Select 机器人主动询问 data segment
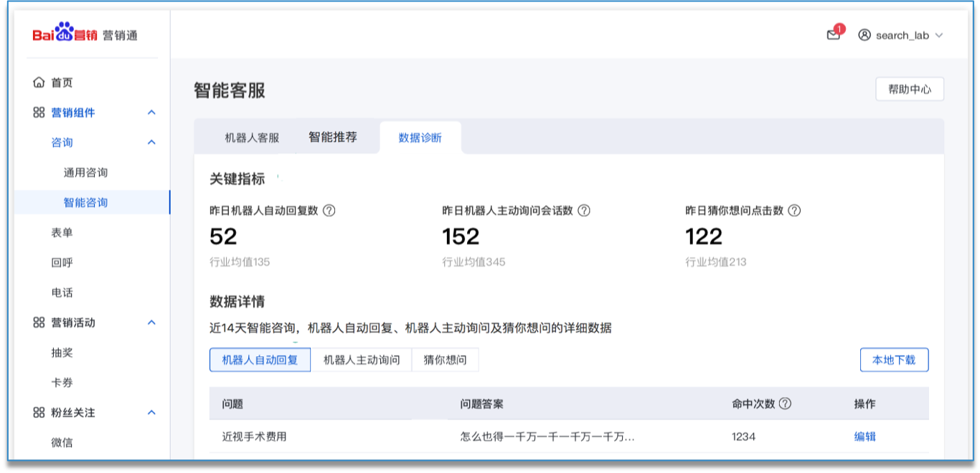The image size is (980, 473). click(362, 360)
